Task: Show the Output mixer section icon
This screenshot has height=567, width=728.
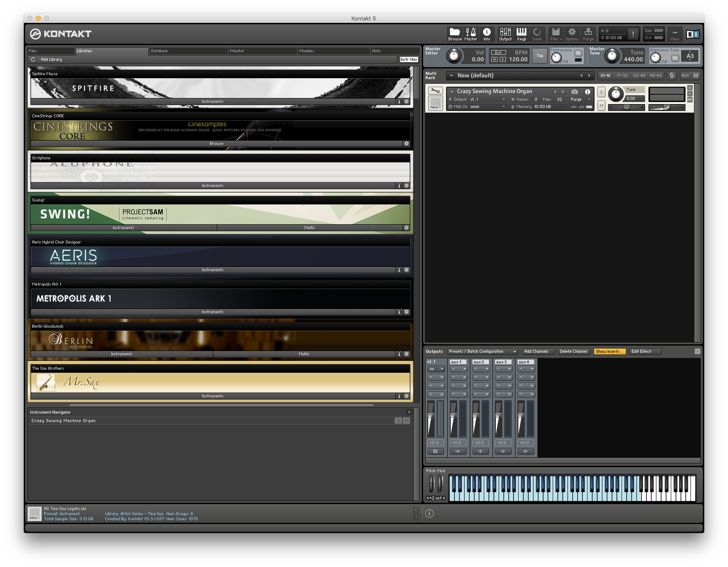Action: [505, 34]
